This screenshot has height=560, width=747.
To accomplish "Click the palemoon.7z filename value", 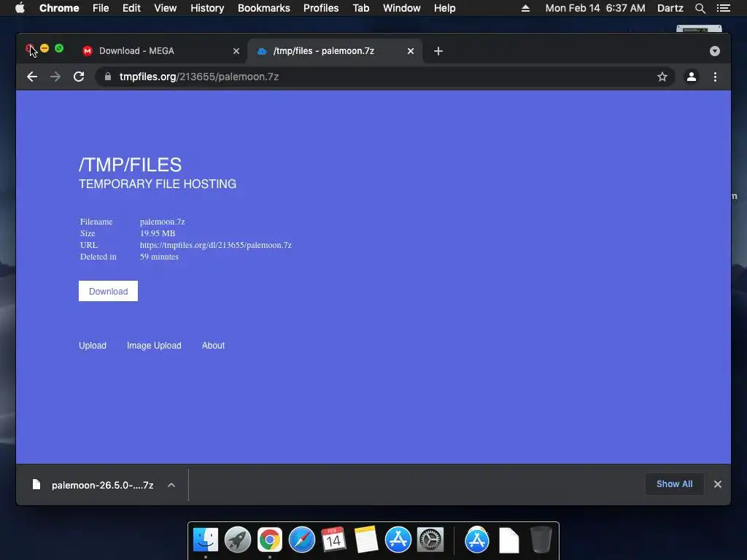I will pyautogui.click(x=163, y=222).
